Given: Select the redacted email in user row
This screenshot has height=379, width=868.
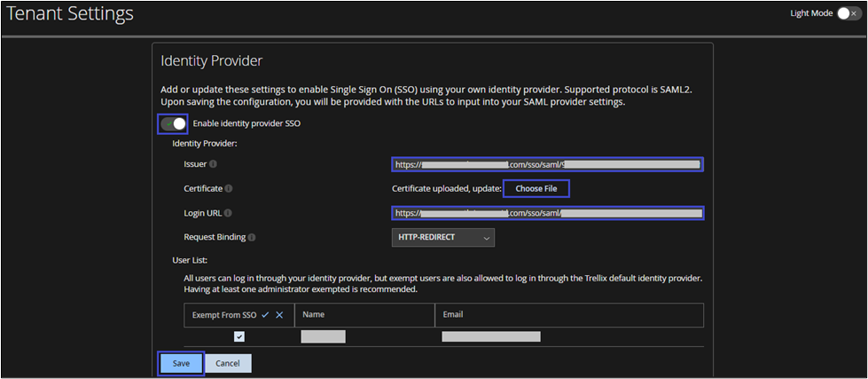Looking at the screenshot, I should click(x=491, y=336).
